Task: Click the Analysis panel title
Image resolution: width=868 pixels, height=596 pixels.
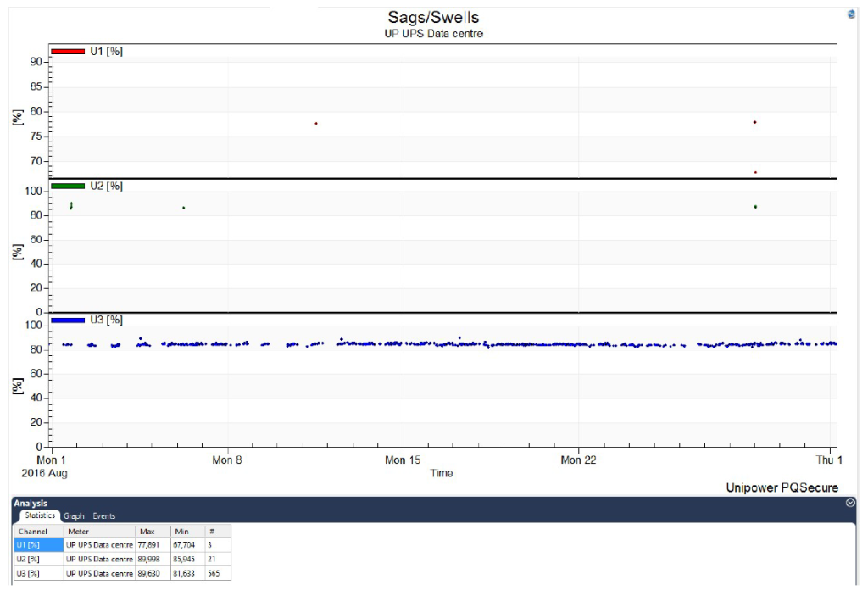Action: pyautogui.click(x=31, y=503)
